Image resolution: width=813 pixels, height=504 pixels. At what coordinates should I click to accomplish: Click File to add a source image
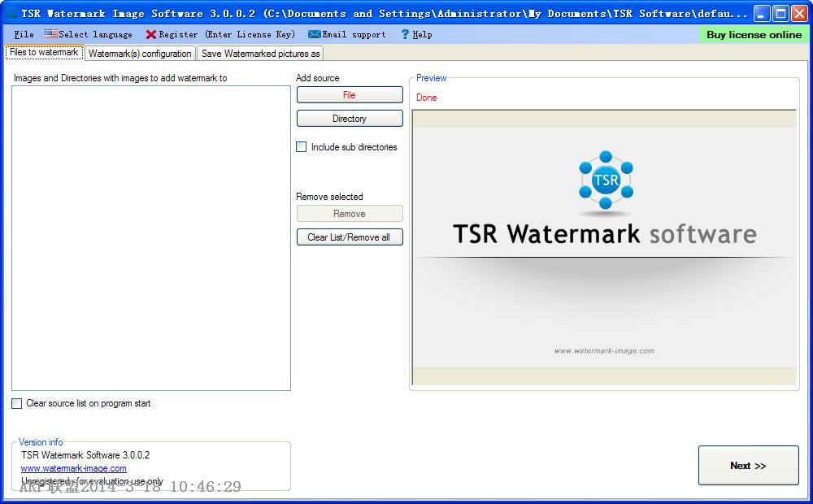pyautogui.click(x=350, y=94)
